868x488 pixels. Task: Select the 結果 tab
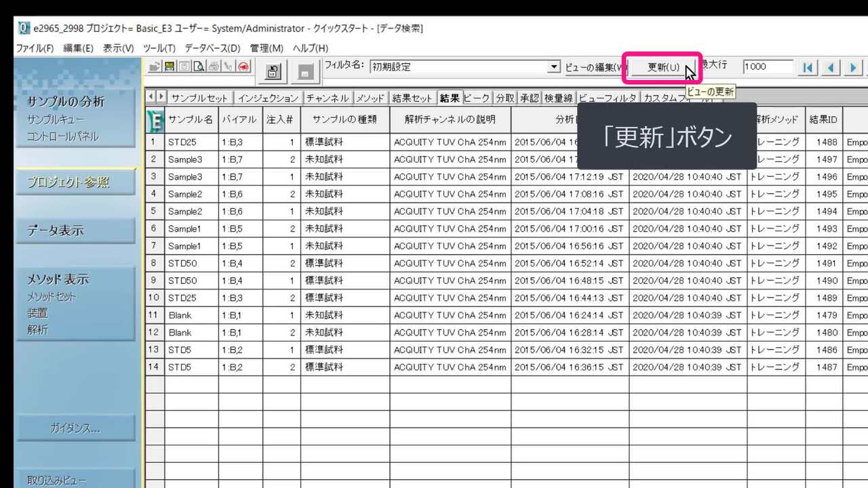pyautogui.click(x=450, y=98)
